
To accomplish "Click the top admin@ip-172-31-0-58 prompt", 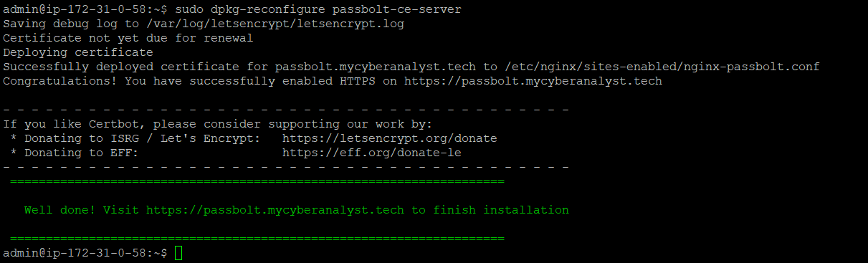I will (x=85, y=10).
